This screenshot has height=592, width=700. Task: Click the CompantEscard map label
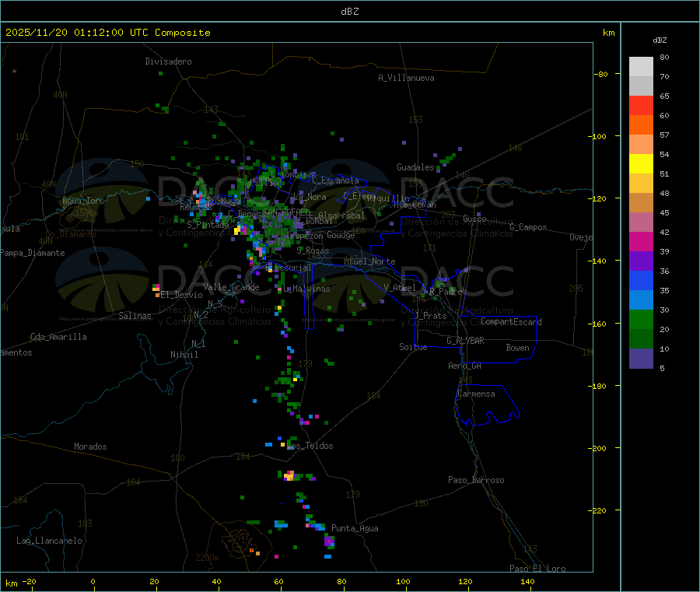[511, 322]
